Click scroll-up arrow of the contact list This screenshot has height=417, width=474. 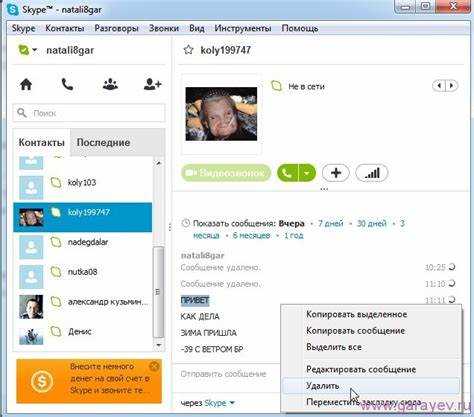(x=159, y=163)
